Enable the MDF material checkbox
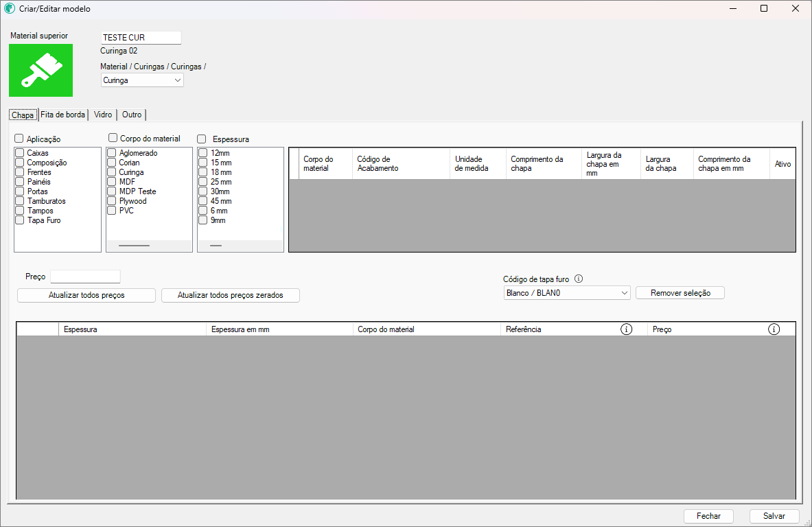Viewport: 812px width, 527px height. [x=112, y=182]
